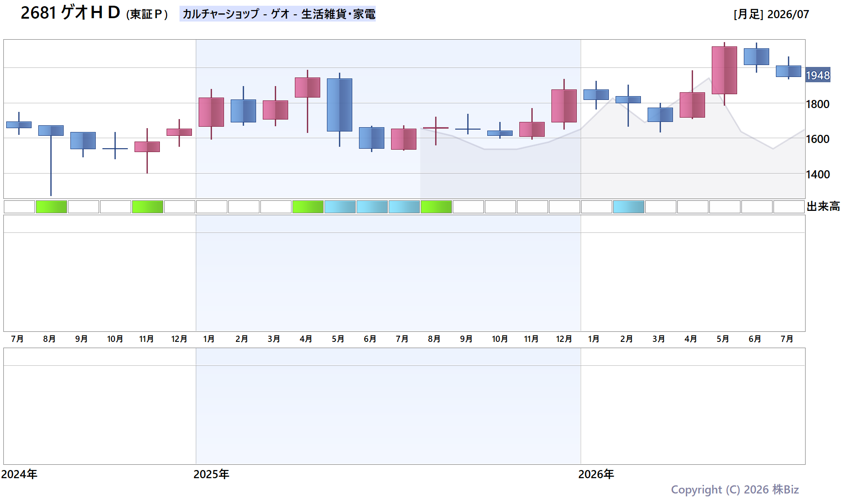The image size is (852, 504).
Task: Click the 12月 2025 month axis label
Action: pyautogui.click(x=564, y=339)
